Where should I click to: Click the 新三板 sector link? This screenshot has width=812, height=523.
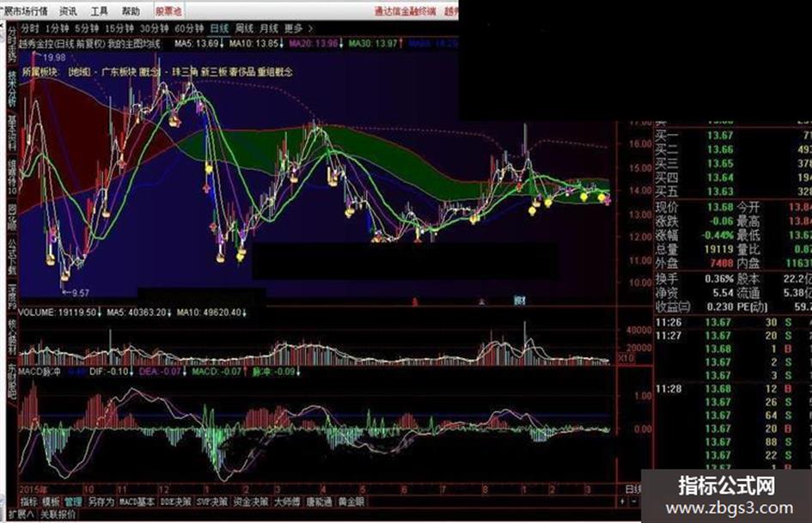(x=214, y=72)
